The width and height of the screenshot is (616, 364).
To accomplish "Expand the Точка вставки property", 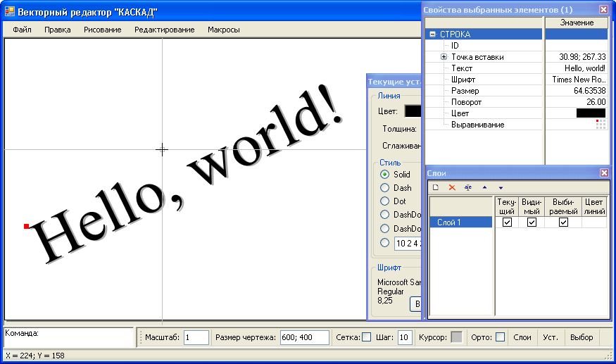I will click(444, 57).
